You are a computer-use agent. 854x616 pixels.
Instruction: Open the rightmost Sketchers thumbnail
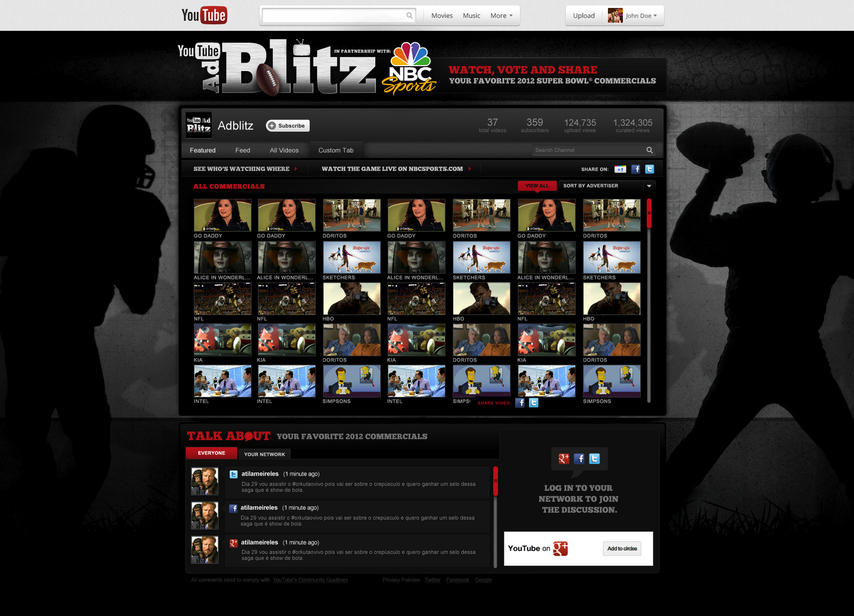[x=612, y=257]
